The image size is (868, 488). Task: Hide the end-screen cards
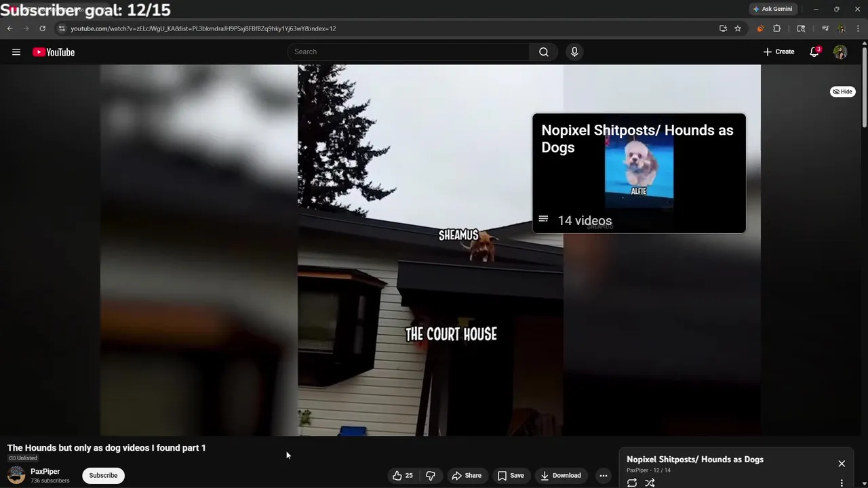[x=843, y=91]
